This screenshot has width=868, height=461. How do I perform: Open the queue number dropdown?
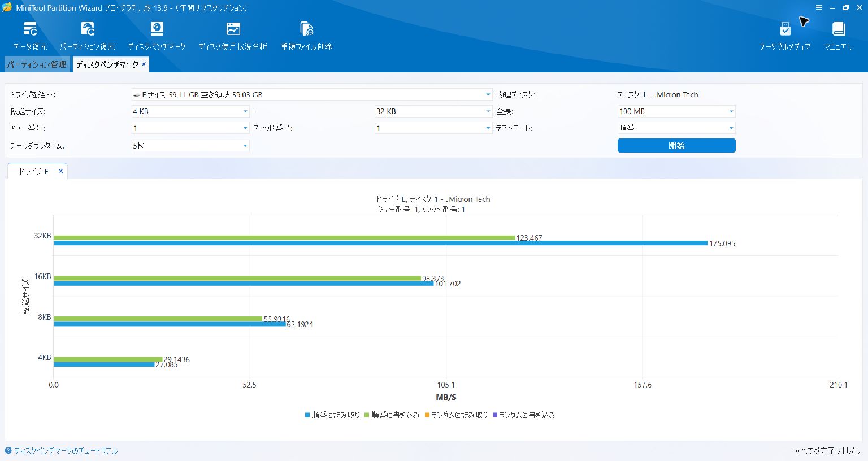tap(190, 128)
